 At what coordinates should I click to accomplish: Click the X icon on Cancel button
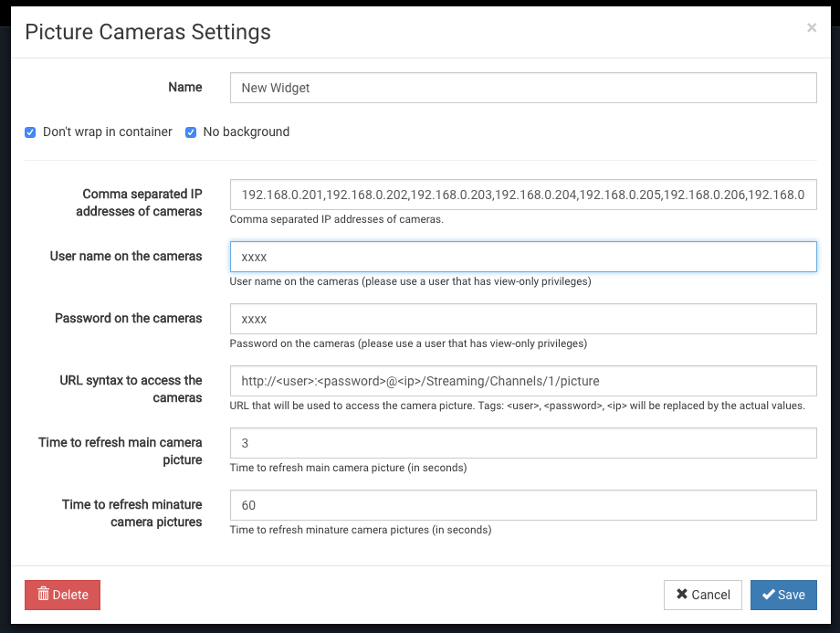681,595
